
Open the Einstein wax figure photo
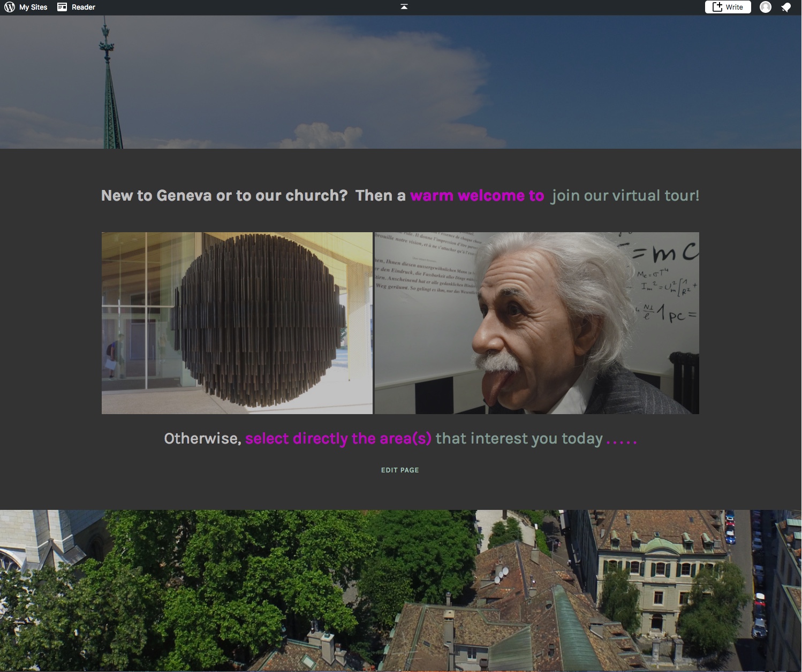click(536, 323)
